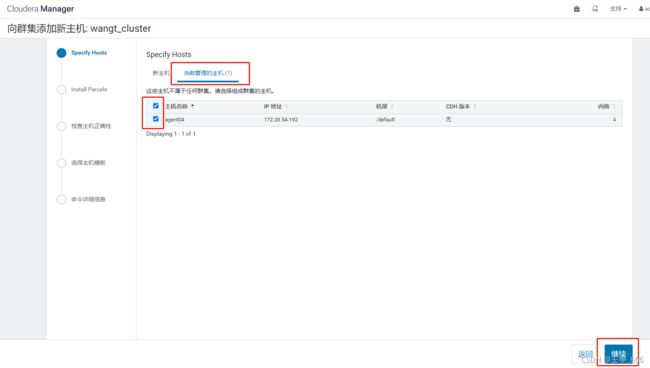Open the parcels icon in header
This screenshot has height=368, width=650.
coord(577,9)
